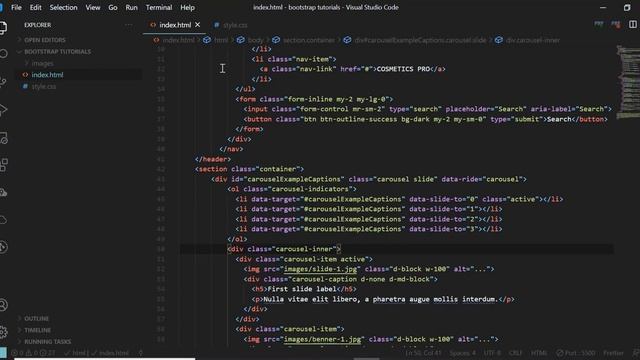Click the carousel-indicators ol line

(292, 189)
